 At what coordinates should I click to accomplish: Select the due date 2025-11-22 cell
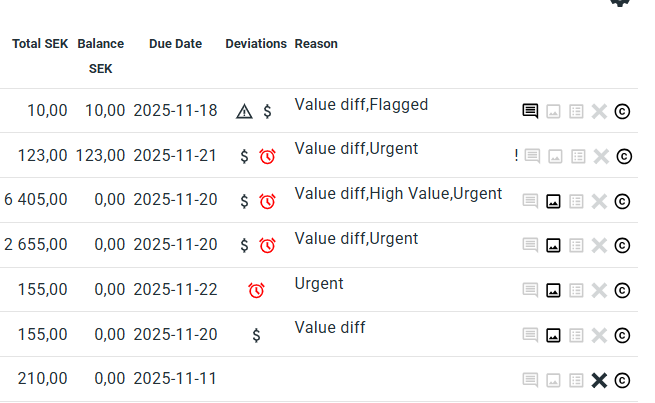coord(175,290)
